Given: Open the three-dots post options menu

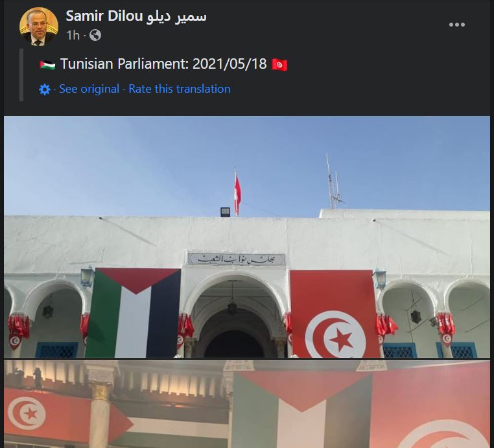Looking at the screenshot, I should click(x=457, y=25).
